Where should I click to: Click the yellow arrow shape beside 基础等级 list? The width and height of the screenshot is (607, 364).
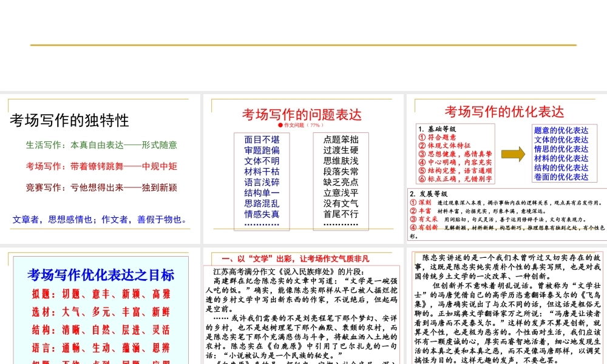[513, 154]
